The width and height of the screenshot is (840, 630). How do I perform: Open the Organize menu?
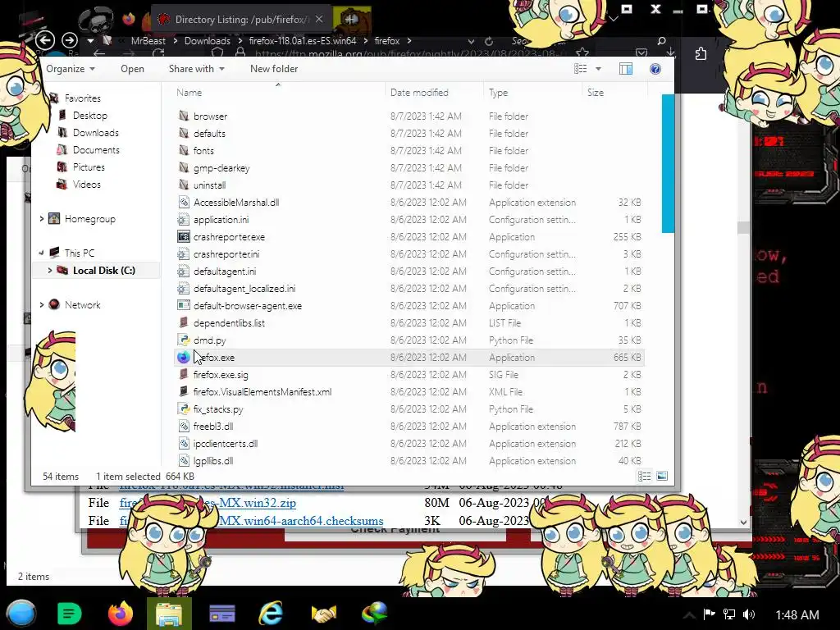coord(71,69)
